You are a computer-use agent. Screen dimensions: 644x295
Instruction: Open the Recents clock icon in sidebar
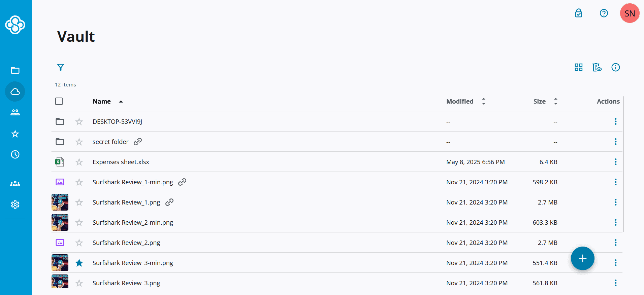pyautogui.click(x=15, y=154)
